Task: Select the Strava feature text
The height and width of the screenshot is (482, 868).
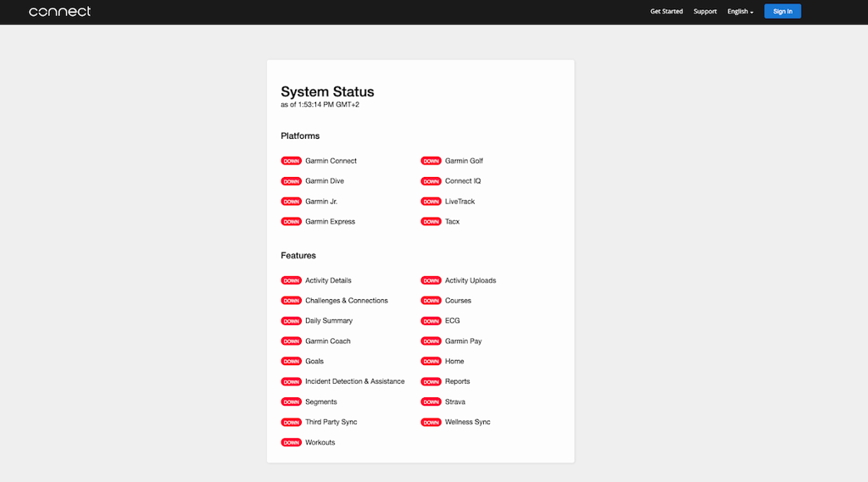Action: [455, 402]
